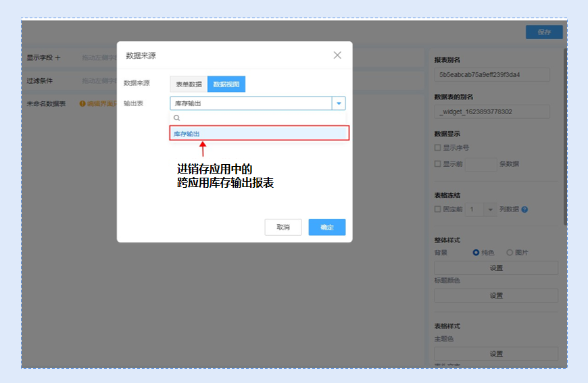Image resolution: width=588 pixels, height=383 pixels.
Task: Click the plus icon next to 显示字段
Action: pyautogui.click(x=57, y=58)
